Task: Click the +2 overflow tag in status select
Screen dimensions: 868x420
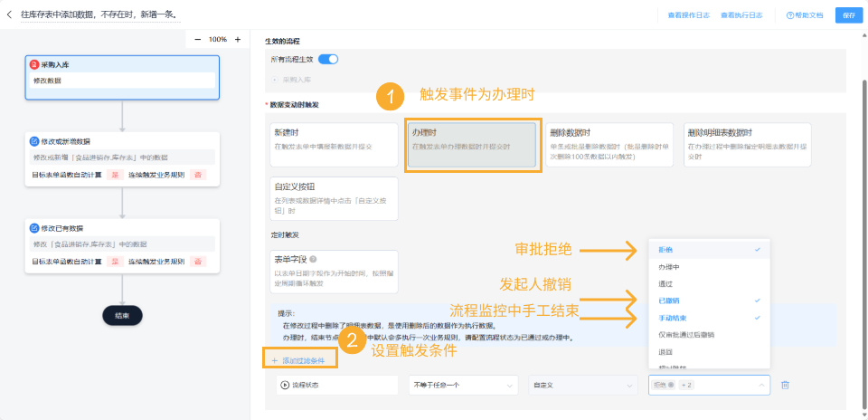Action: [686, 385]
